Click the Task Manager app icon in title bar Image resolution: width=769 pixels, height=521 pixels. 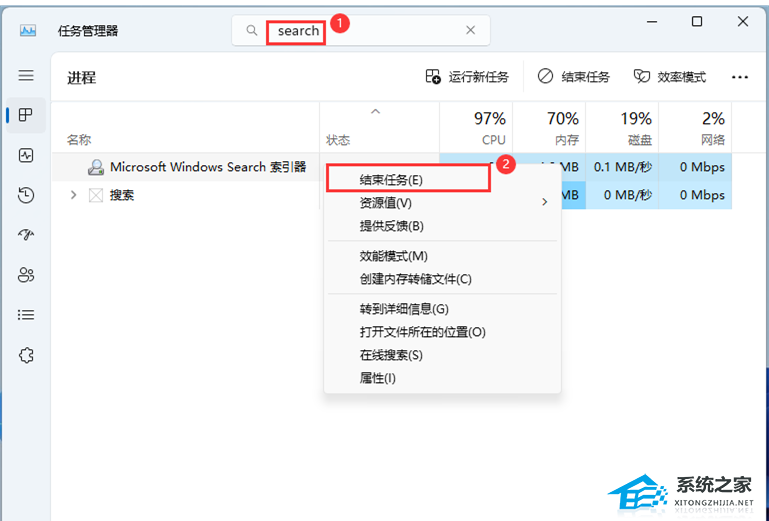(28, 31)
